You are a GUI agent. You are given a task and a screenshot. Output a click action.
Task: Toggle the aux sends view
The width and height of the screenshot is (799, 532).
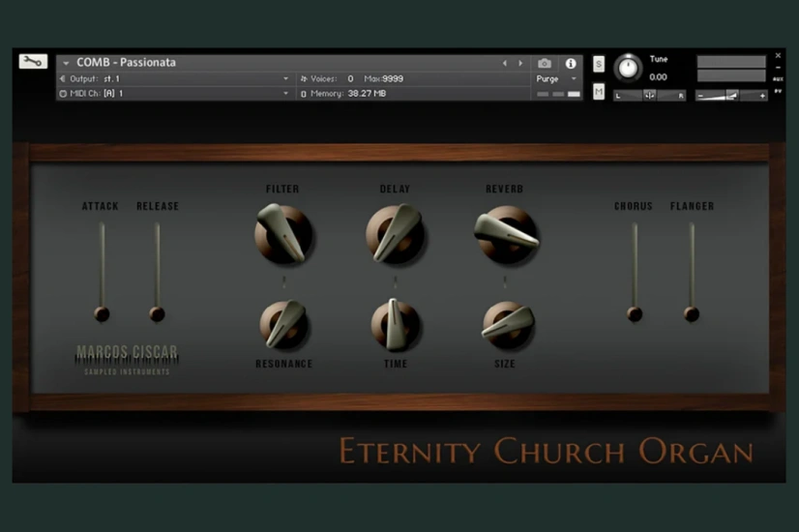click(x=778, y=79)
